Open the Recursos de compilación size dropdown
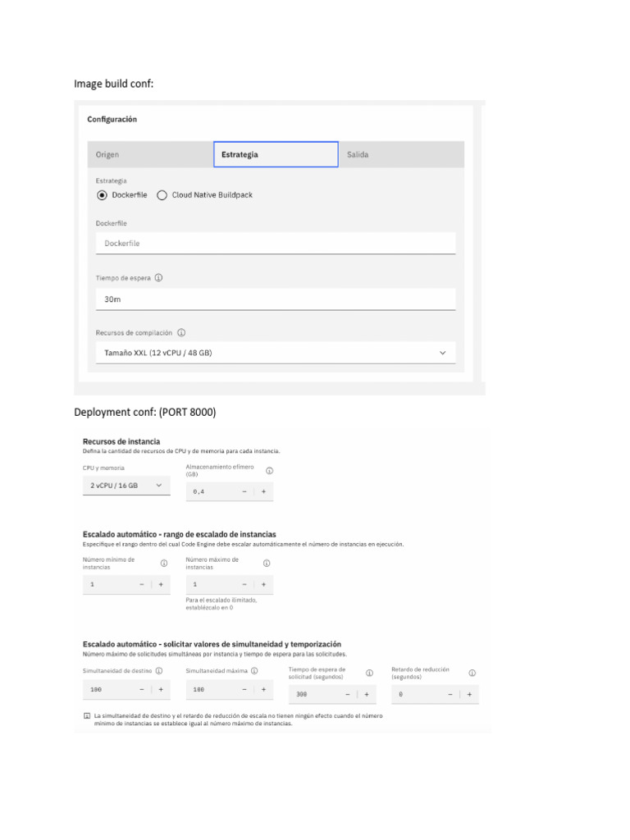The width and height of the screenshot is (630, 840). pos(276,353)
